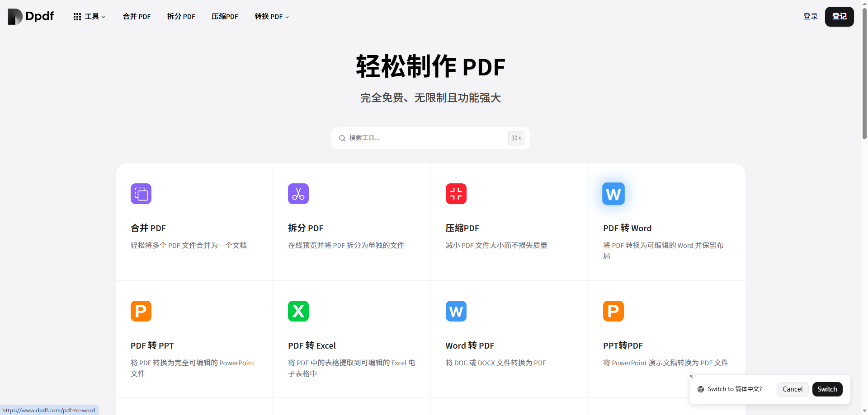Open 拆分 PDF in the top navigation
This screenshot has width=868, height=415.
point(181,17)
